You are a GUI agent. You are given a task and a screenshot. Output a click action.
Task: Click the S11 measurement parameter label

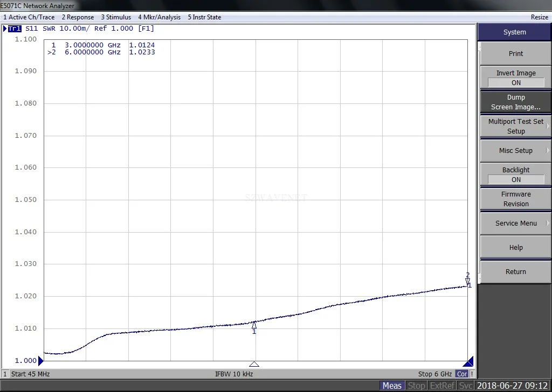(31, 29)
